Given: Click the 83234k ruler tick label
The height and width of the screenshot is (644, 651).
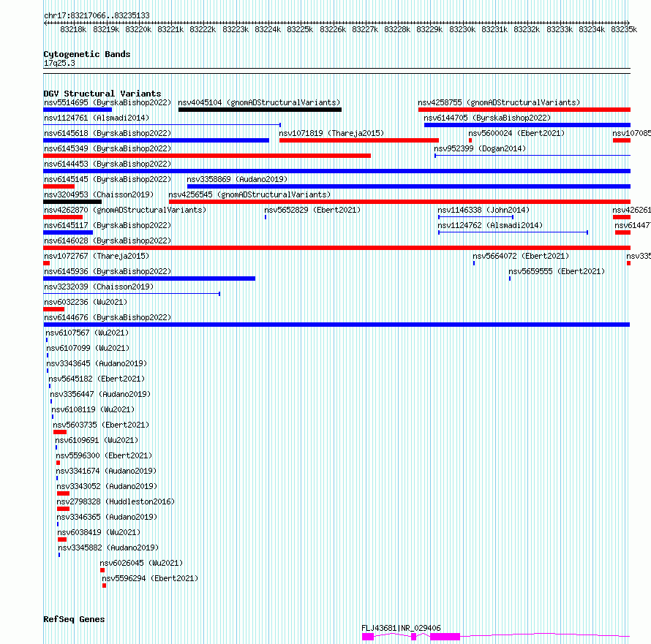Looking at the screenshot, I should pos(592,29).
